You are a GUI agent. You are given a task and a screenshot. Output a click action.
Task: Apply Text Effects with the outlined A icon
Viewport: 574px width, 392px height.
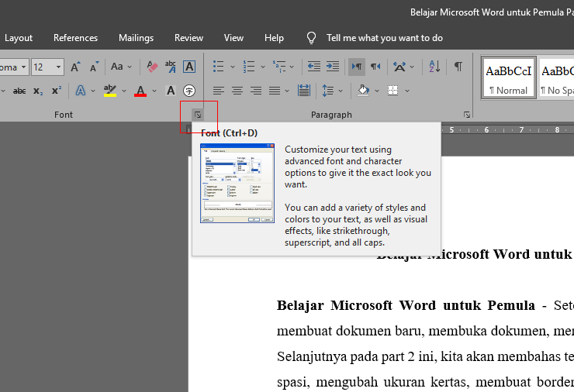coord(80,91)
